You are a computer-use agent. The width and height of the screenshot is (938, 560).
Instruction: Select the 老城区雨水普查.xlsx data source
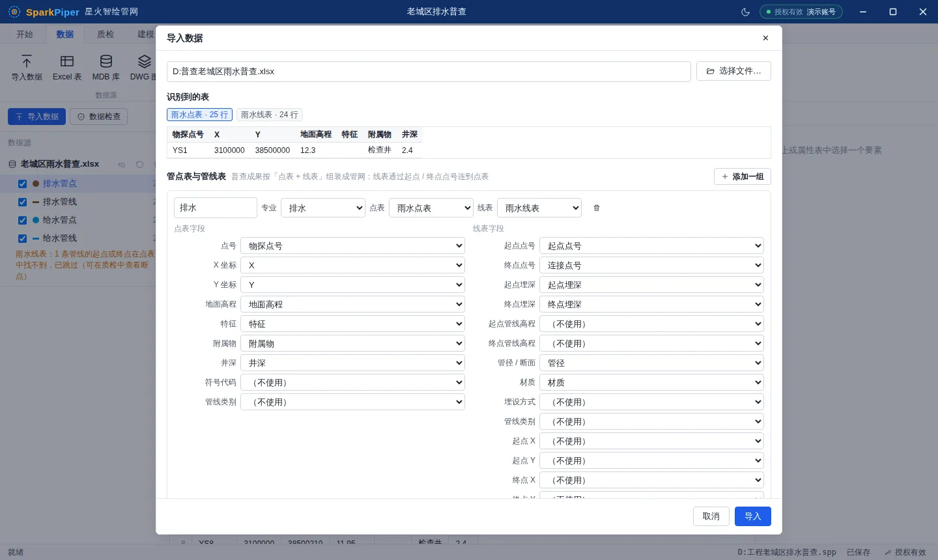coord(60,164)
